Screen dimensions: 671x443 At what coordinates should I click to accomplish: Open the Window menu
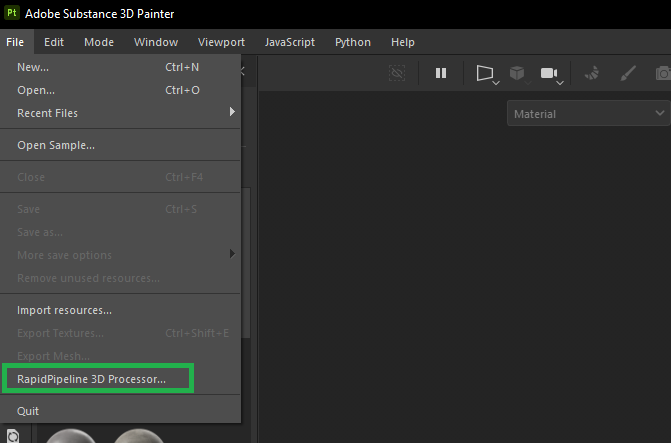(x=156, y=42)
